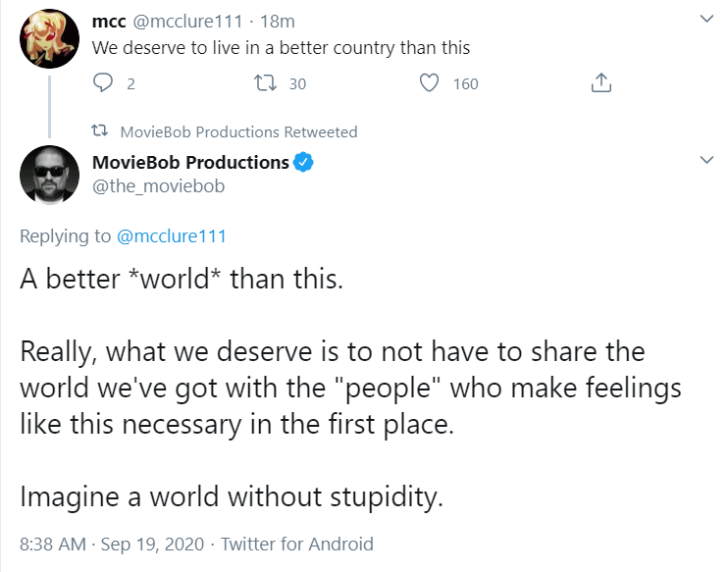728x572 pixels.
Task: Click the 'Imagine a world without stupidity.' tweet text
Action: point(233,496)
